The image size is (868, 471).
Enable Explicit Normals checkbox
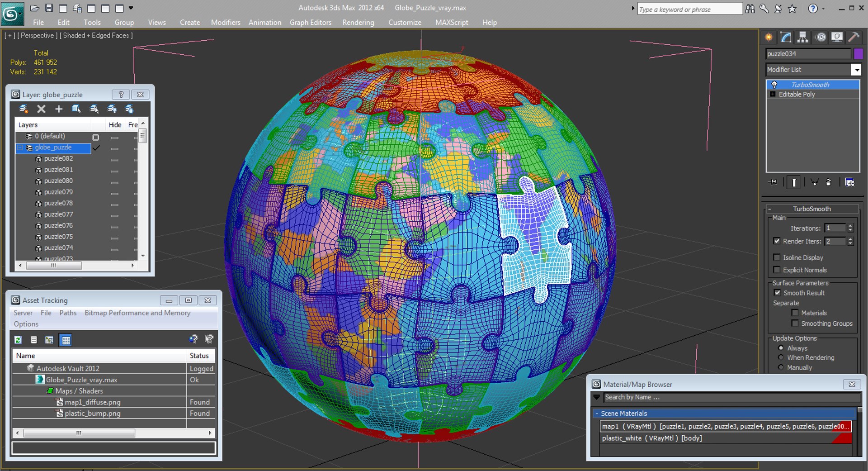(777, 270)
